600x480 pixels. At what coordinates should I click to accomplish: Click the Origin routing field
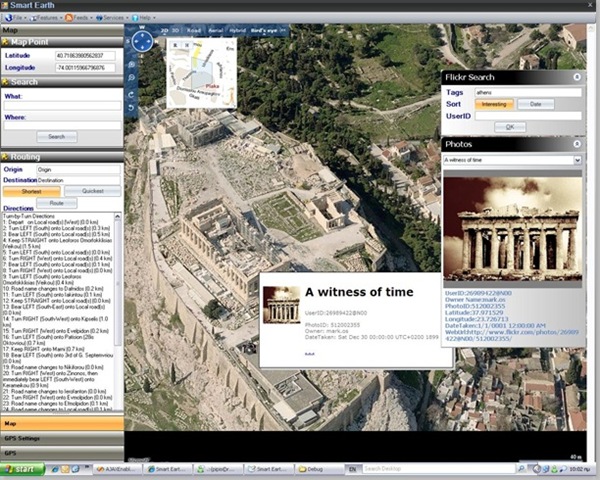click(x=78, y=170)
